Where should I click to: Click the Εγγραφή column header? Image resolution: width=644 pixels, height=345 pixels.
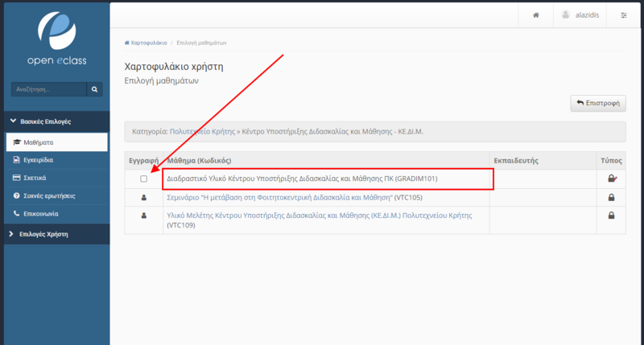click(144, 160)
